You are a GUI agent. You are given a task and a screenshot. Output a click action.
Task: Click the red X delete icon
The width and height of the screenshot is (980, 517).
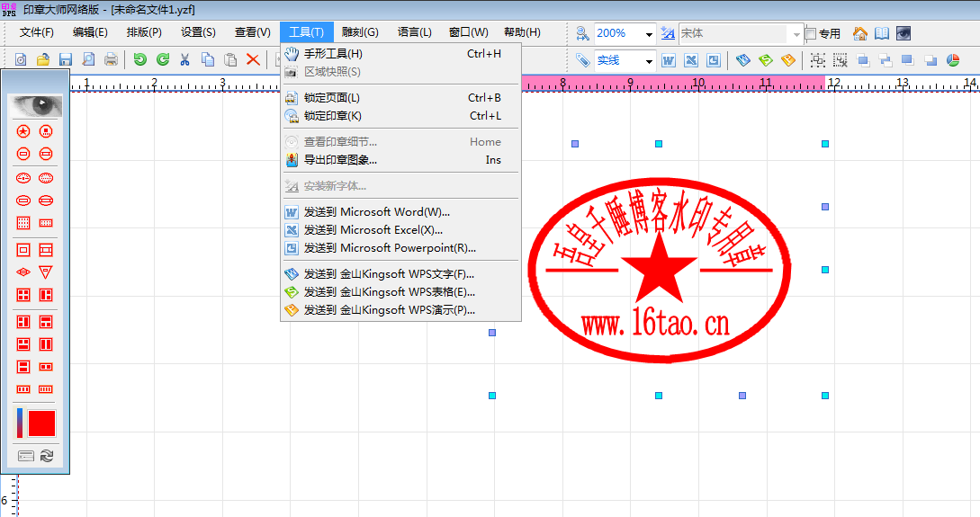point(253,60)
